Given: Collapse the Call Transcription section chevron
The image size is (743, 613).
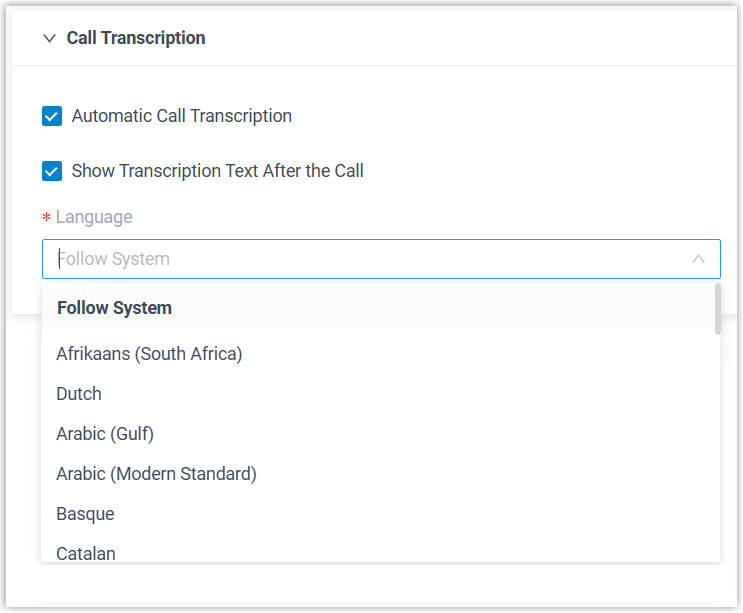Looking at the screenshot, I should coord(49,38).
